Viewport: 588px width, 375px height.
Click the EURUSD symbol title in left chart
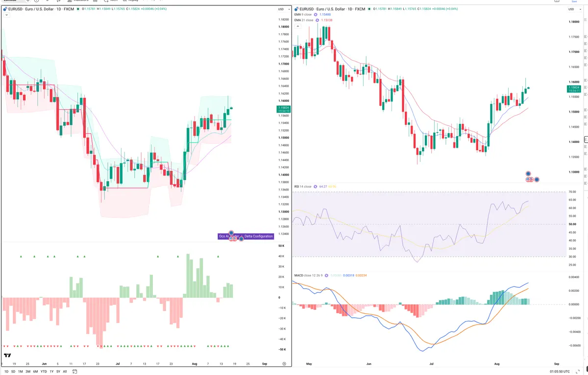pyautogui.click(x=42, y=9)
